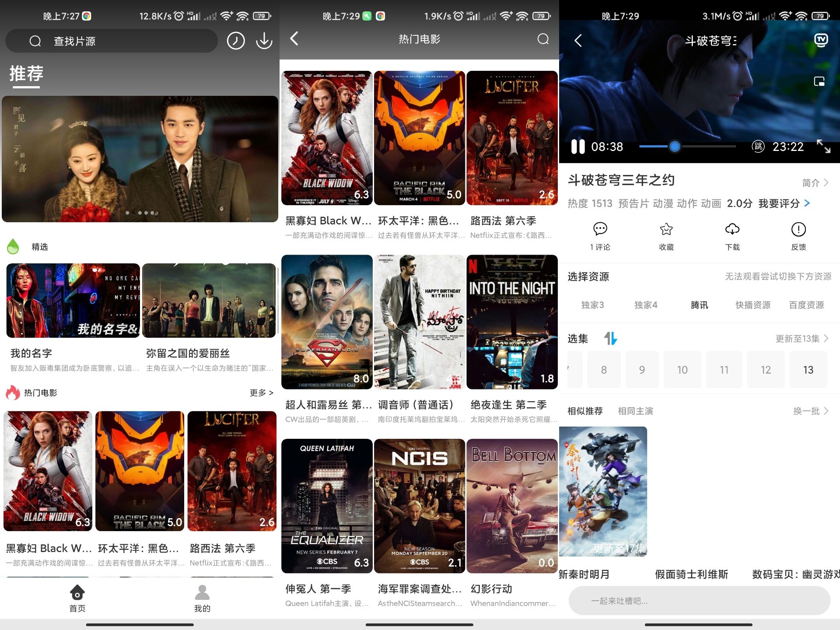The height and width of the screenshot is (630, 840).
Task: Go back from 斗破苍穹 player
Action: (x=578, y=41)
